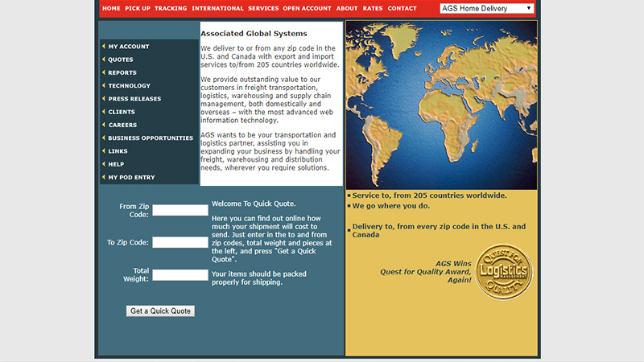Open the RATES page
644x362 pixels.
[373, 8]
